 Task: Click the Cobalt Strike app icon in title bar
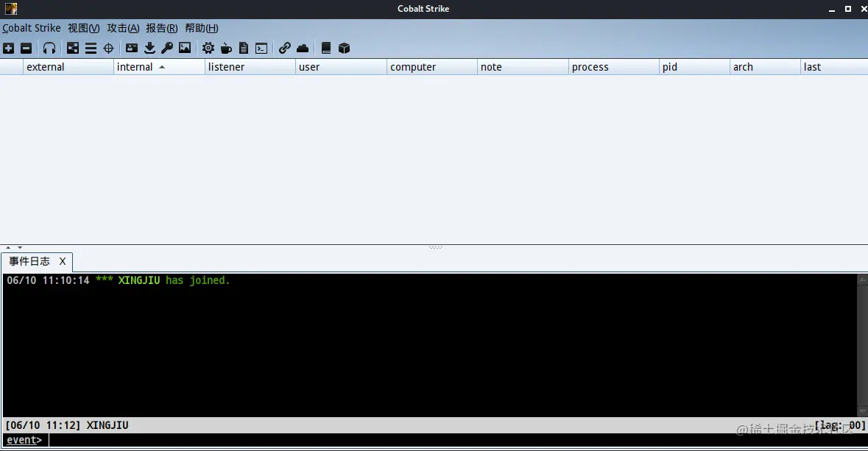(10, 8)
